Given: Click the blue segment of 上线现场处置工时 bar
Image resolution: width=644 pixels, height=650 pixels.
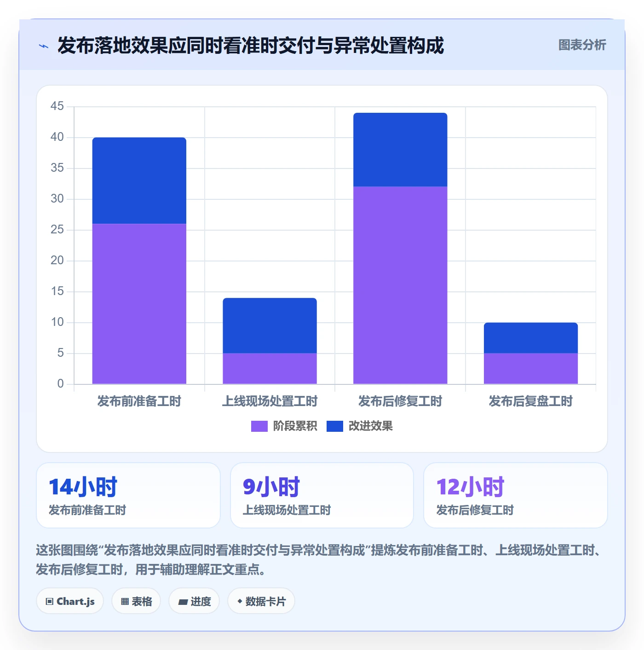Looking at the screenshot, I should point(270,325).
